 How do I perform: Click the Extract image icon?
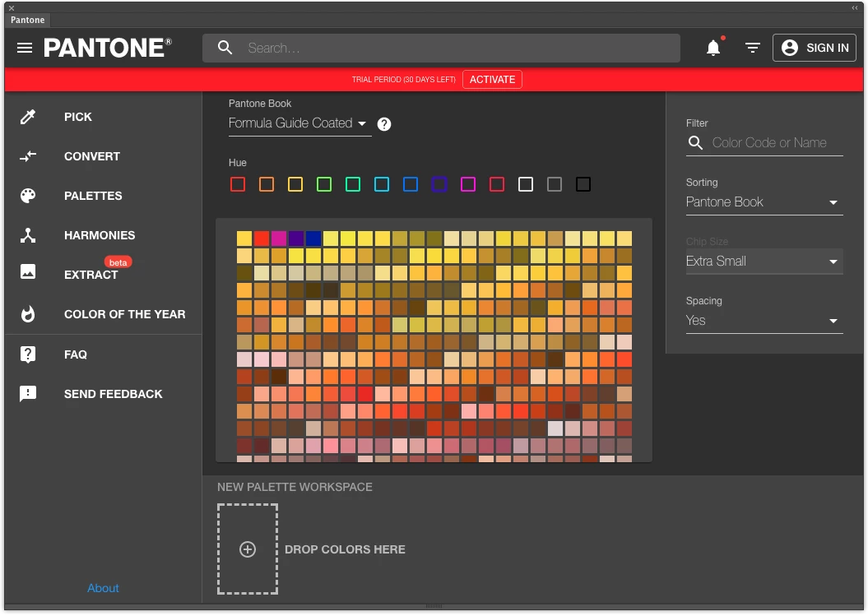coord(28,271)
